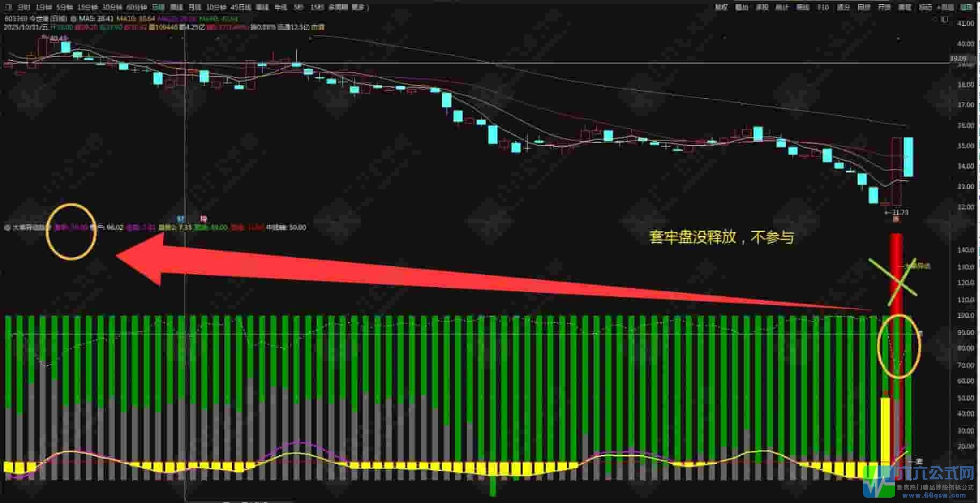Click the leftmost icon on the period bar
Viewport: 980px width, 503px height.
8,8
